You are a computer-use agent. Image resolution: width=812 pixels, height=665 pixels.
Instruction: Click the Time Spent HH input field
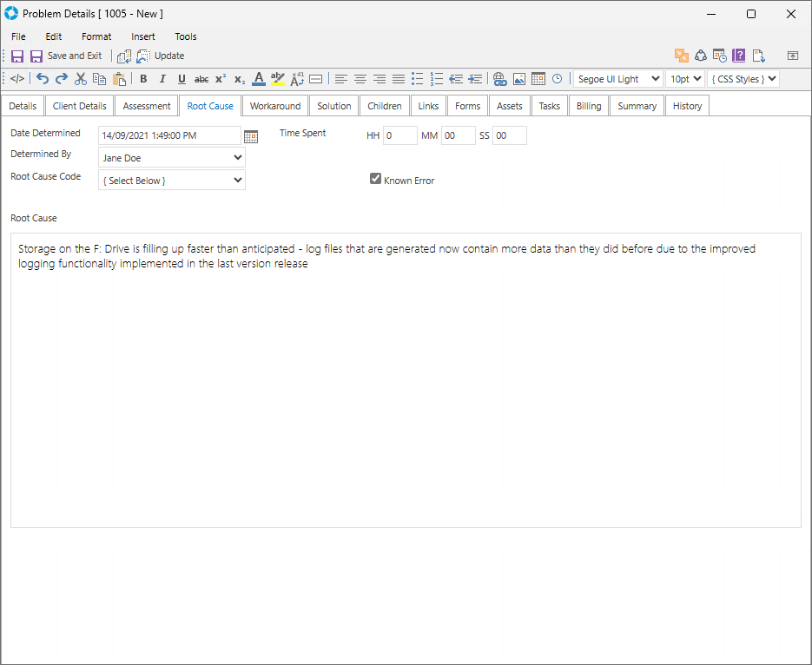[x=400, y=135]
